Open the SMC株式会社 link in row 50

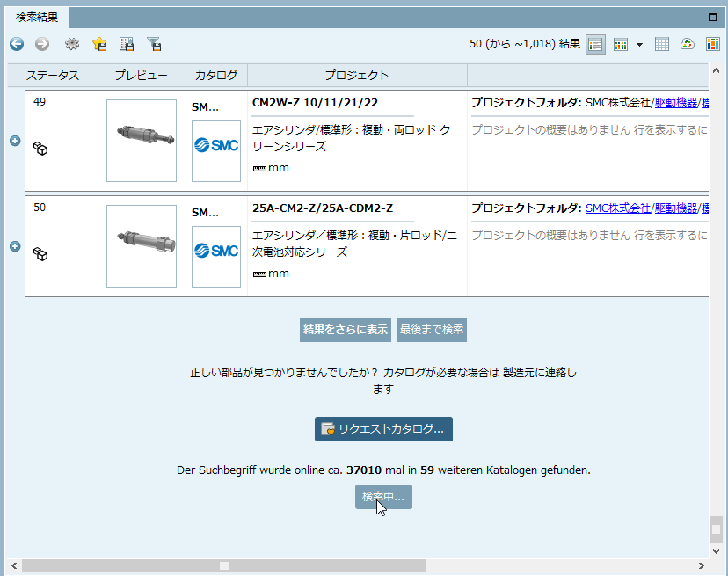coord(618,208)
